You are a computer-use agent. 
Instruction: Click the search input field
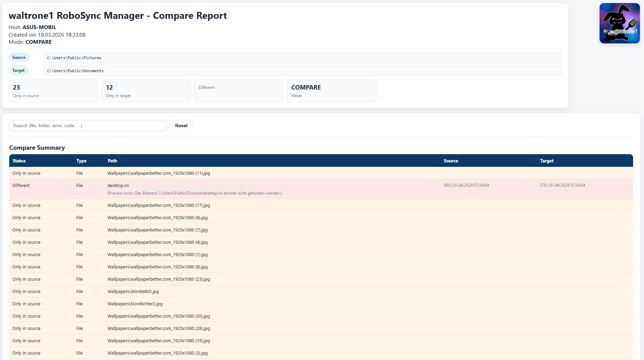click(88, 125)
